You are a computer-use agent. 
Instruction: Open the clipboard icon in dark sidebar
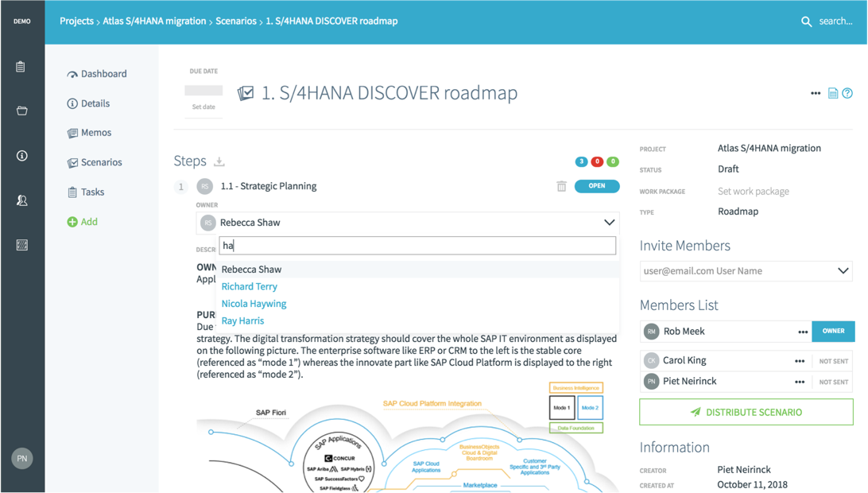21,67
